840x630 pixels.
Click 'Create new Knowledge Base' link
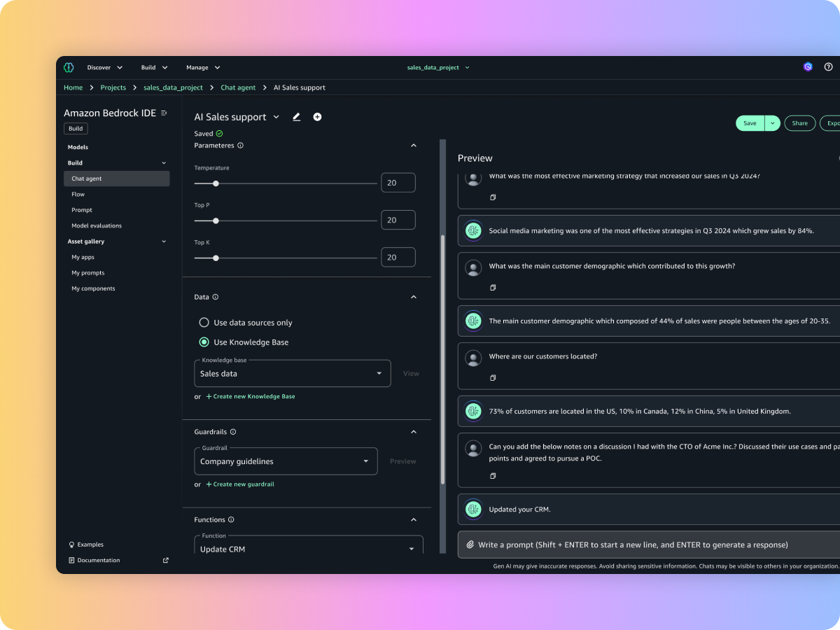251,396
